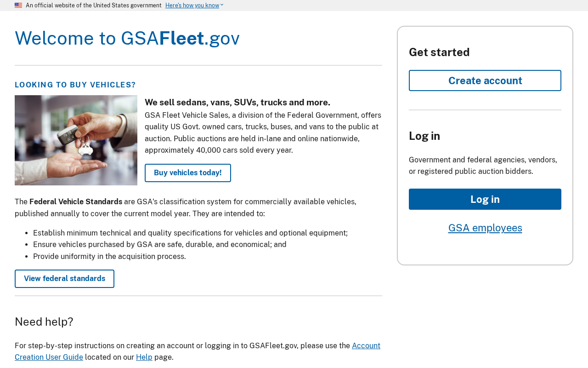588x368 pixels.
Task: Click the "Establish minimum technical" bullet item
Action: pos(190,233)
